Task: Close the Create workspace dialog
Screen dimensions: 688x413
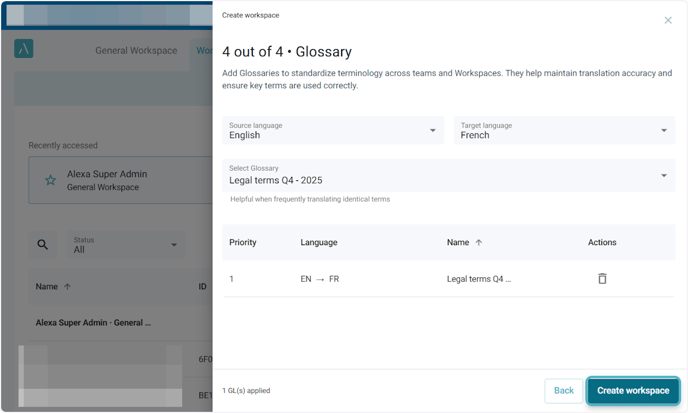Action: click(668, 20)
